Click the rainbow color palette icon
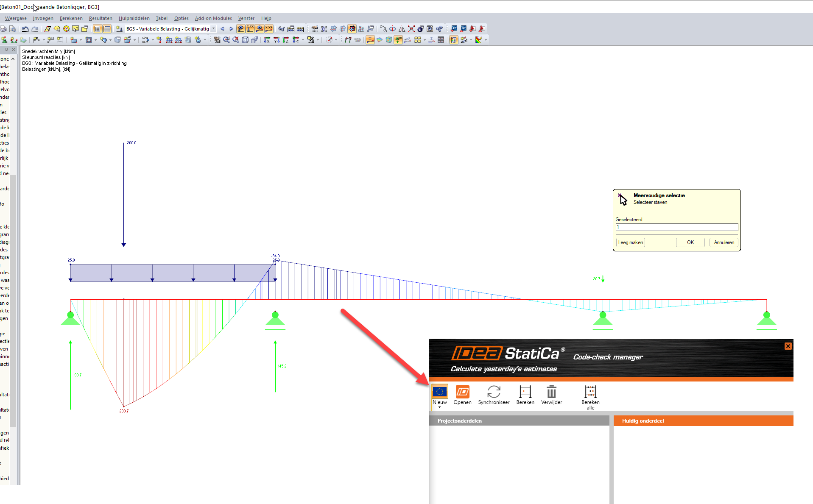 (478, 39)
